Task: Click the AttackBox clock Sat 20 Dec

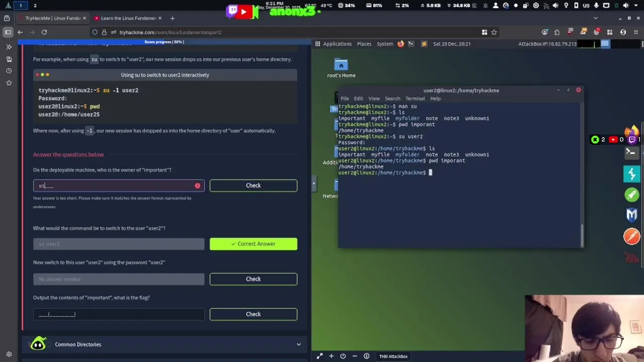Action: tap(451, 44)
